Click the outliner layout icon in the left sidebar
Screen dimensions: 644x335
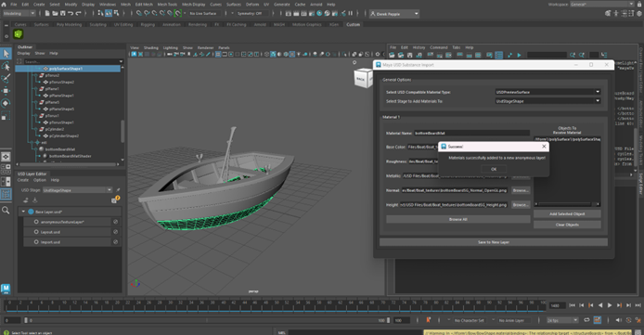pyautogui.click(x=6, y=194)
